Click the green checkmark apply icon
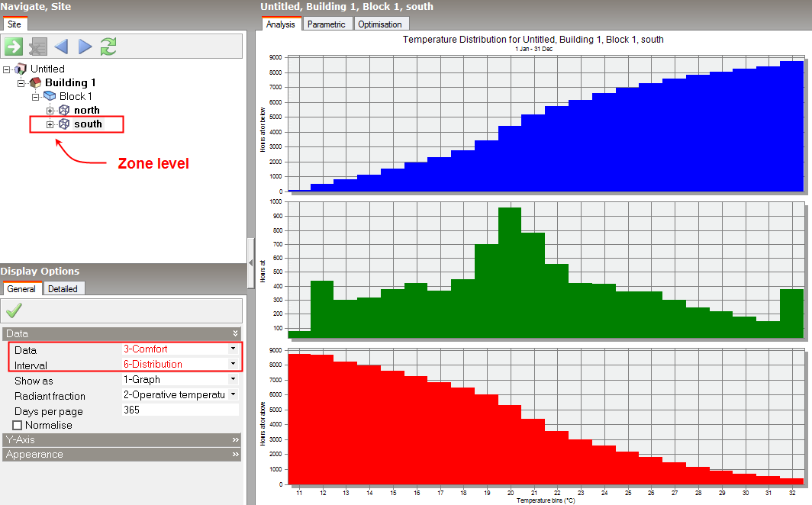The width and height of the screenshot is (812, 505). click(x=14, y=310)
